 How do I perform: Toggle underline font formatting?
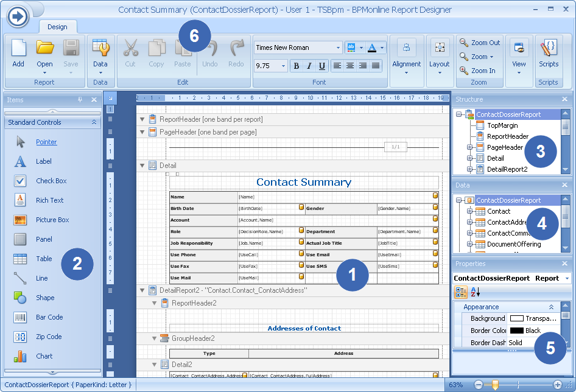(x=322, y=66)
